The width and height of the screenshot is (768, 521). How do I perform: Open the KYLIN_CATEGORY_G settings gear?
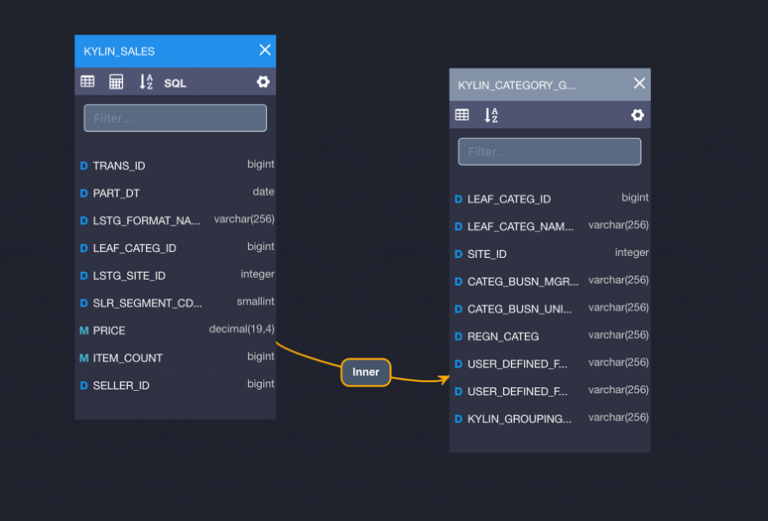(637, 115)
